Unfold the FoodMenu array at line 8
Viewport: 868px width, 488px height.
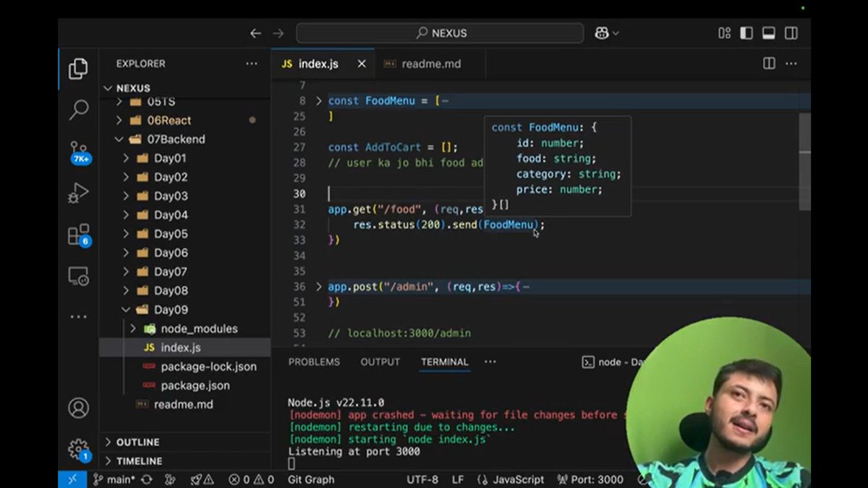point(318,101)
